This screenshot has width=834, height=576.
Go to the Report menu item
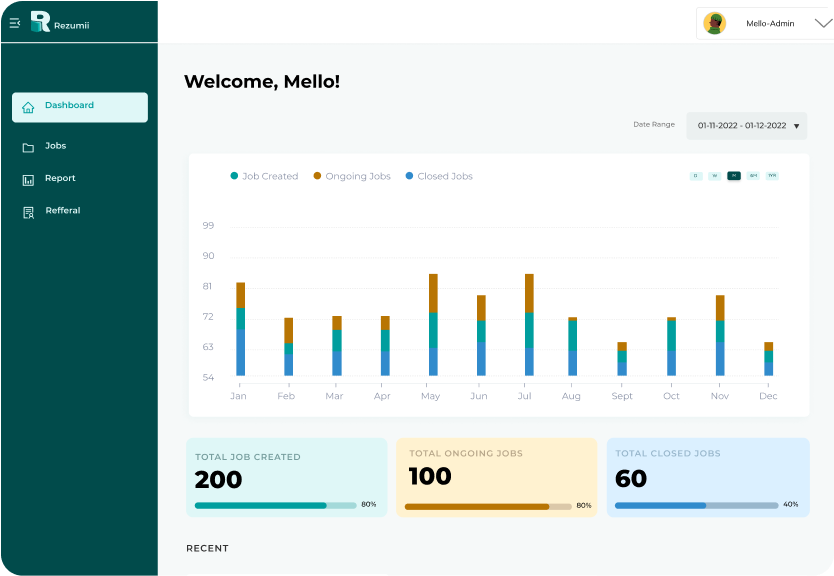(60, 178)
